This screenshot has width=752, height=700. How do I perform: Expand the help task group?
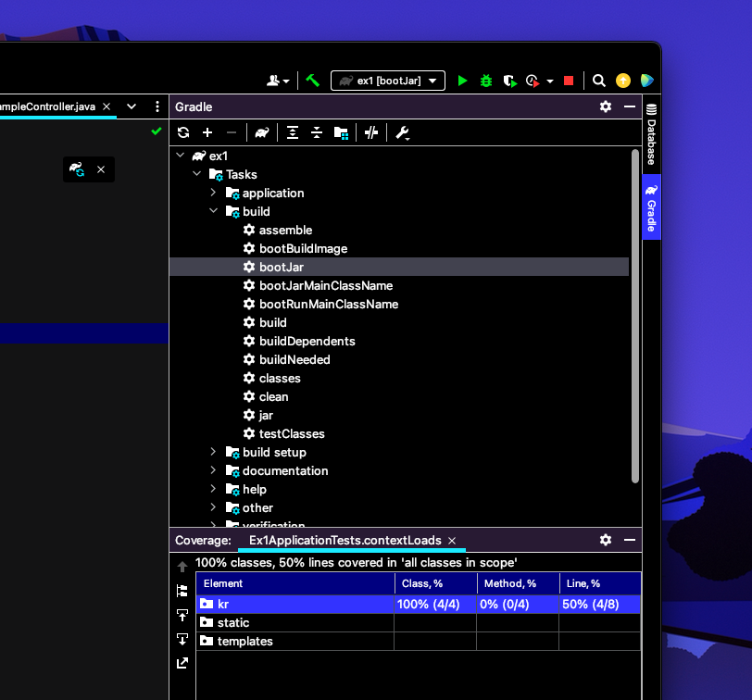tap(213, 489)
